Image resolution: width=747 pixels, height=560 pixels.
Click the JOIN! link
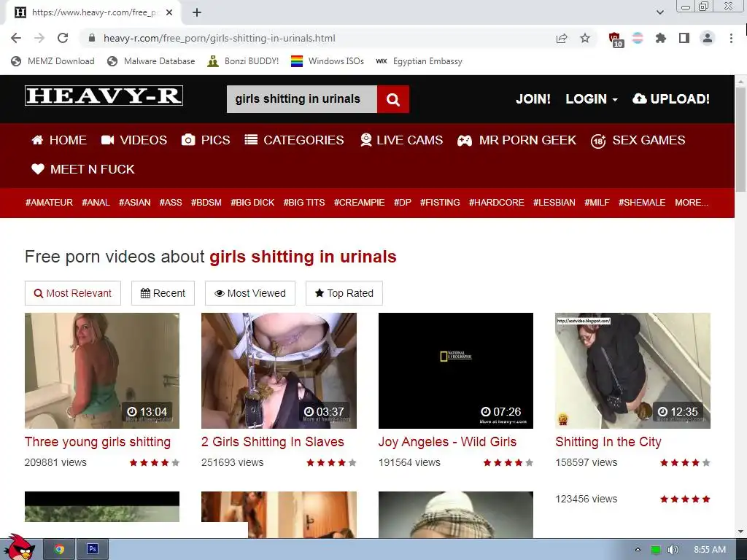coord(533,99)
